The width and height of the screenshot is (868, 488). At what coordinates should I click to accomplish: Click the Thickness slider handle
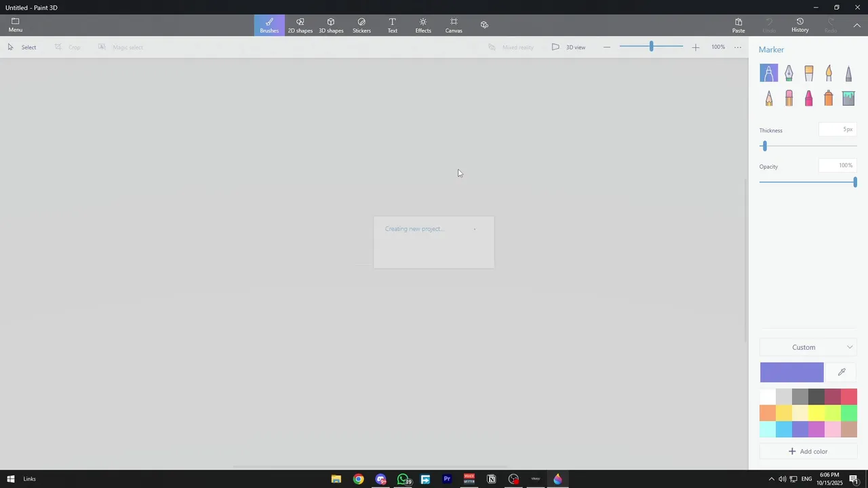pyautogui.click(x=765, y=146)
